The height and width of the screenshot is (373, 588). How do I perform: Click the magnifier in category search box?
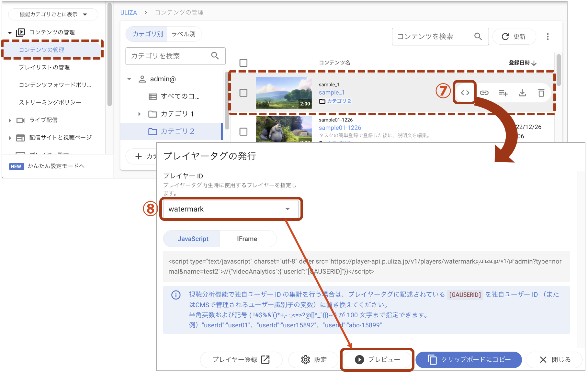coord(215,56)
